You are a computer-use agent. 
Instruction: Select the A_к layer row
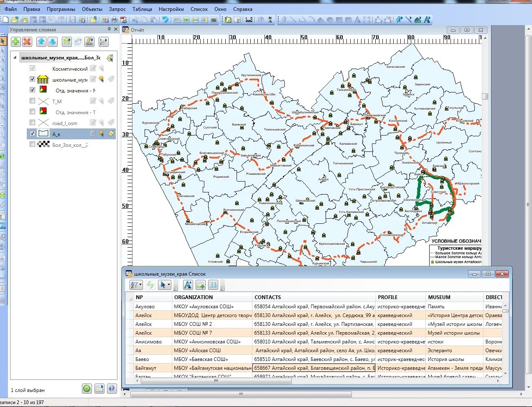71,133
